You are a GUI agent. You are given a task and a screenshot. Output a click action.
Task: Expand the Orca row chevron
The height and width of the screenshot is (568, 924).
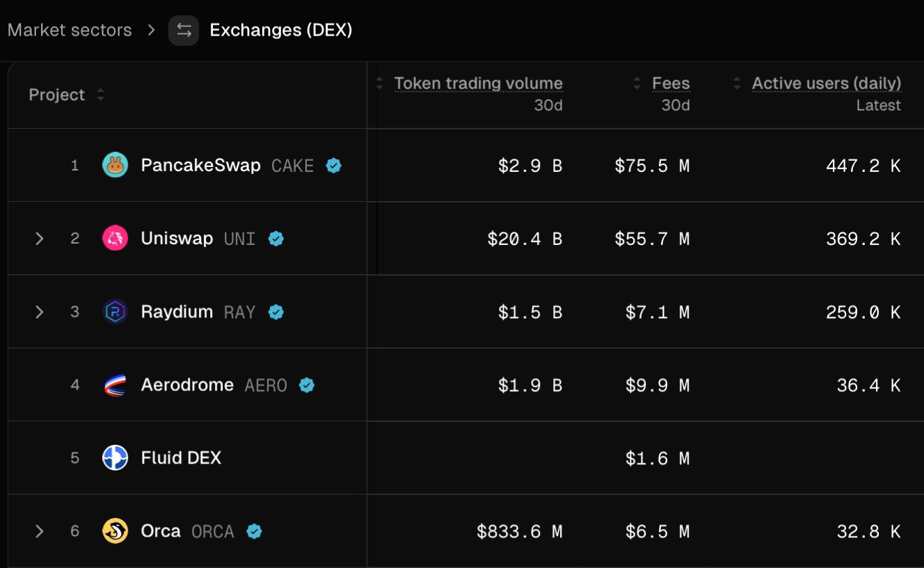click(x=40, y=531)
